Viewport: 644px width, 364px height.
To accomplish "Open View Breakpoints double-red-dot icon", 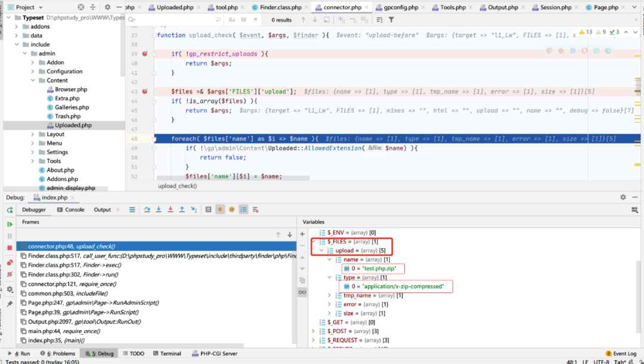I will point(10,263).
